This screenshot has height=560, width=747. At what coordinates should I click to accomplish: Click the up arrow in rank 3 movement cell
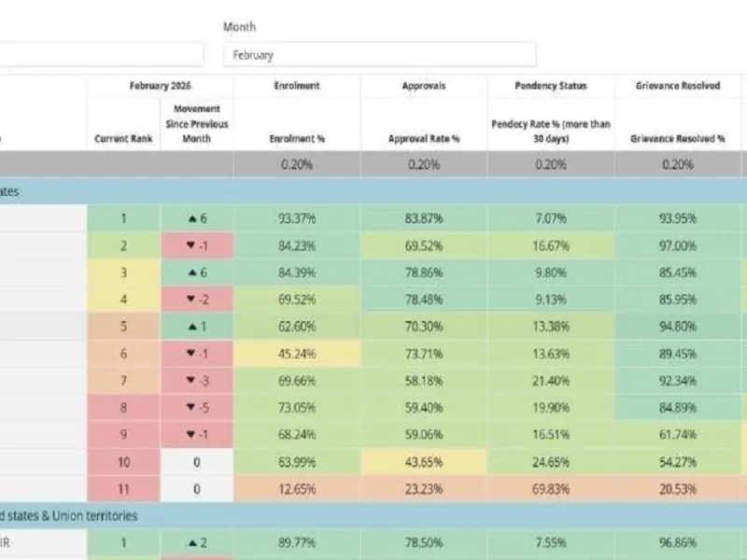(x=192, y=273)
